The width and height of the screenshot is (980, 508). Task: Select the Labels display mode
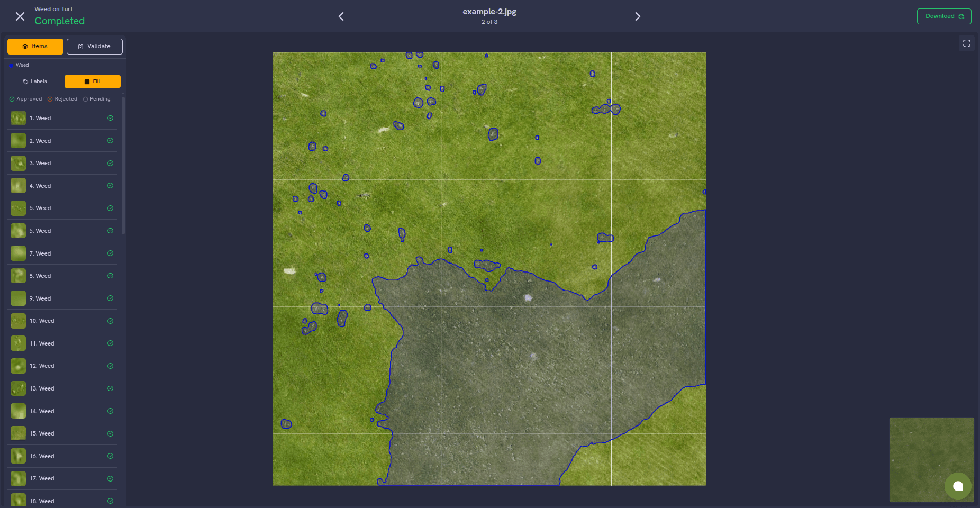35,81
